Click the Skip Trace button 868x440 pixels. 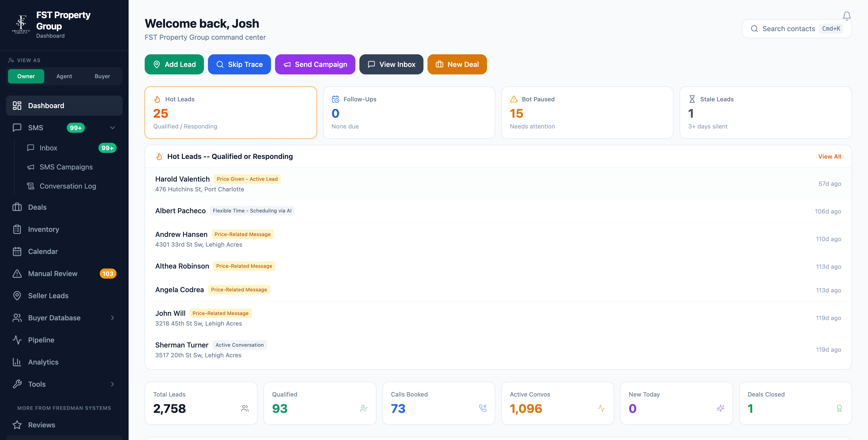(x=239, y=64)
